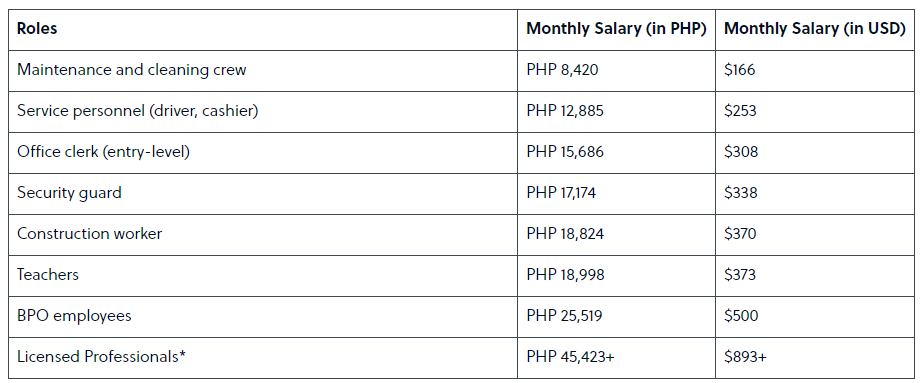This screenshot has width=921, height=383.
Task: Click the $370 USD value
Action: tap(740, 234)
